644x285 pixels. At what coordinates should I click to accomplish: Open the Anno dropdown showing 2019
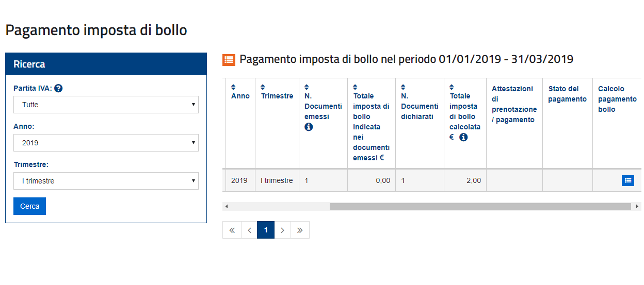point(106,143)
